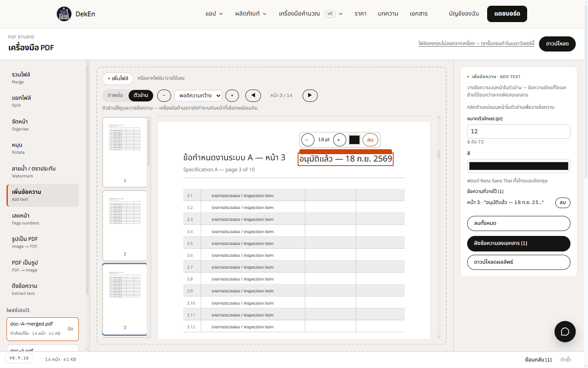Screen dimensions: 588x368
Task: Open the บทความ articles page
Action: tap(388, 14)
